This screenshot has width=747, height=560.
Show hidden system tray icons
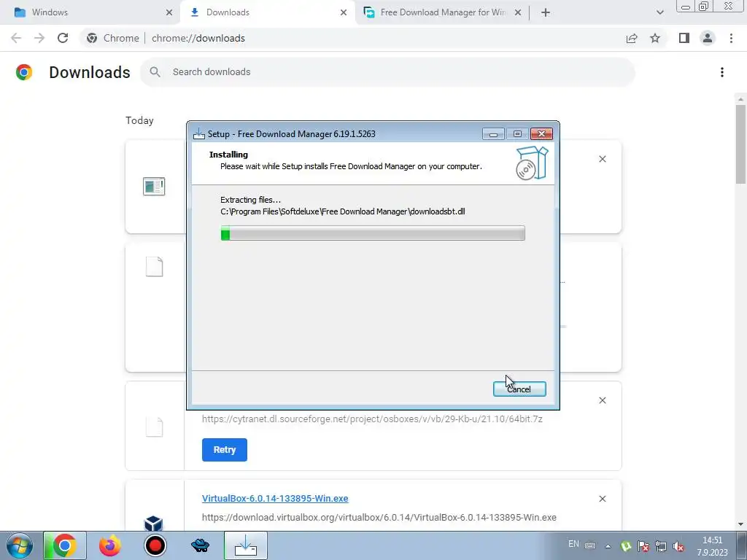pos(608,546)
